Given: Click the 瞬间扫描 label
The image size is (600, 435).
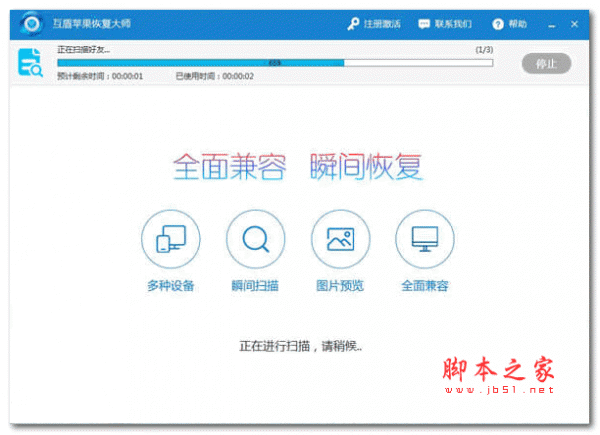Looking at the screenshot, I should click(x=255, y=286).
